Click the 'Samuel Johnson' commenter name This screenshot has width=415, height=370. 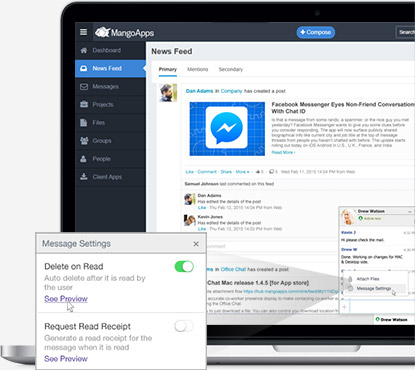tap(202, 184)
